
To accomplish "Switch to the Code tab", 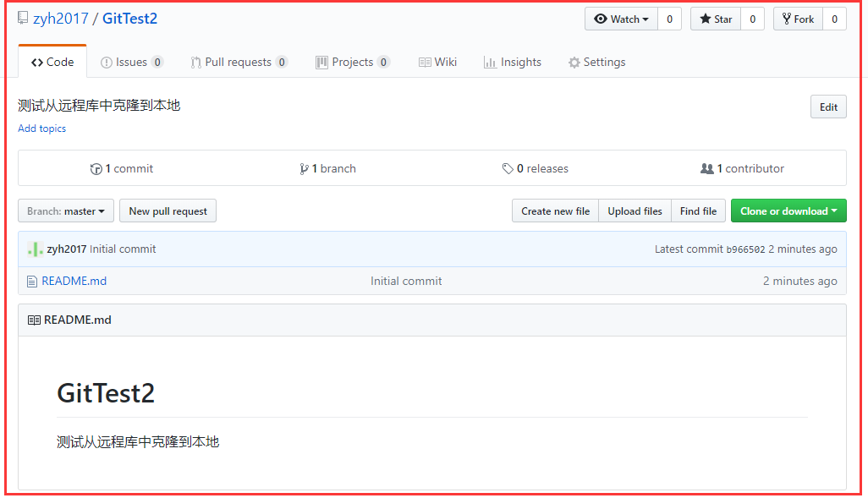I will (52, 62).
